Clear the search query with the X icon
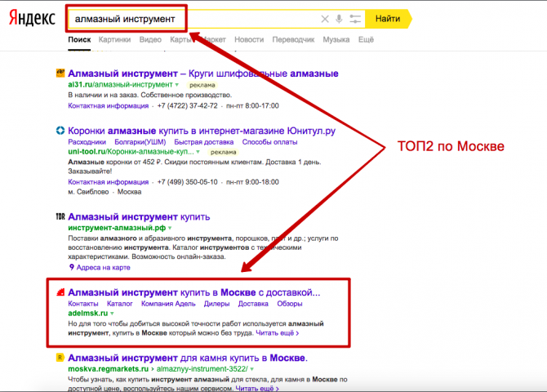This screenshot has height=392, width=547. [x=325, y=19]
